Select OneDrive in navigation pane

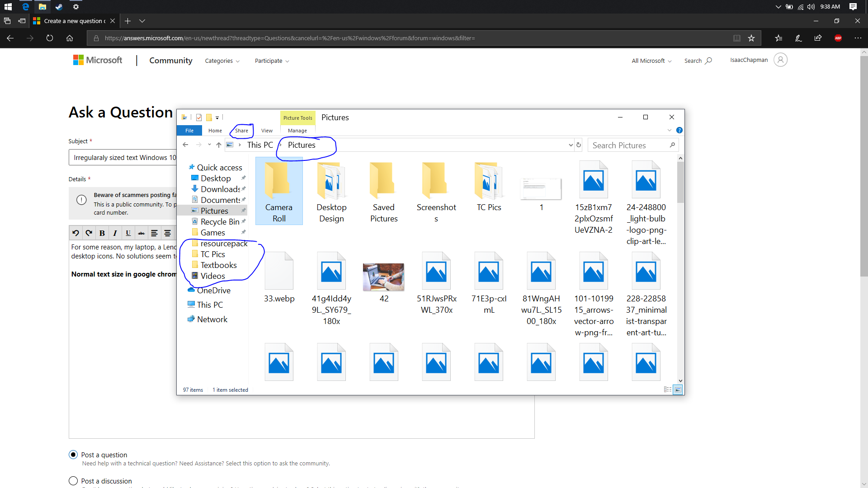[x=213, y=291]
